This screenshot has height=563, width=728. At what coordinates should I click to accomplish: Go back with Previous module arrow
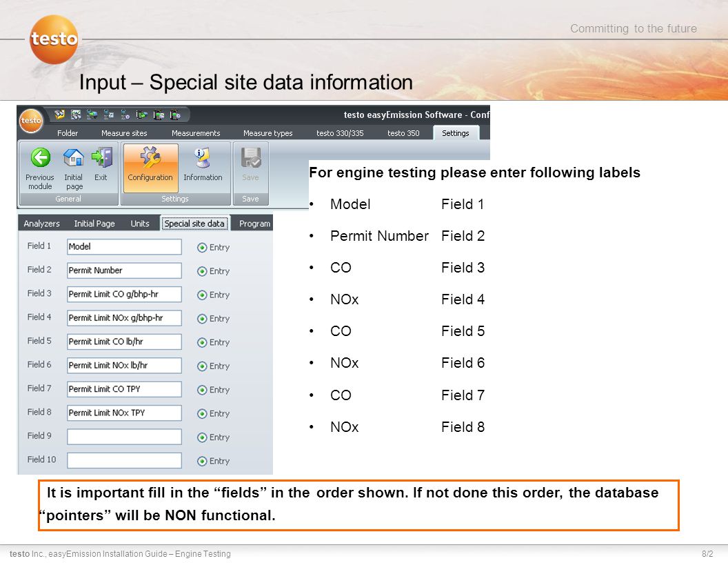41,157
